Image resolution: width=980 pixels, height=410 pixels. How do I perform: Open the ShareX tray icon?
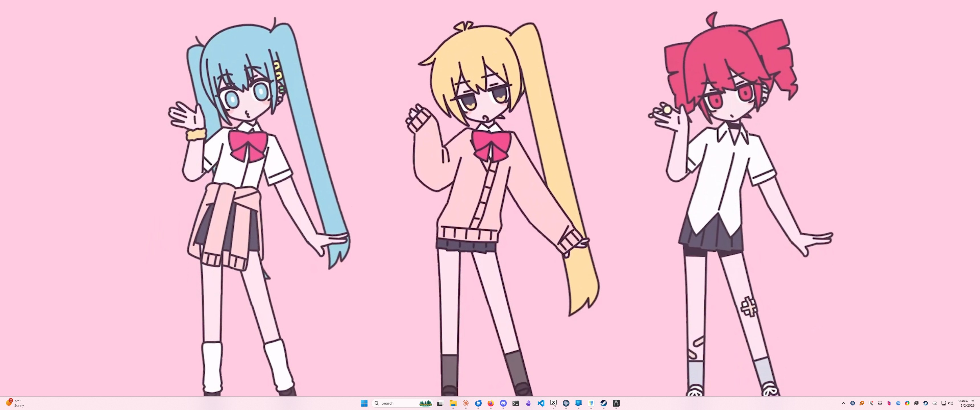(x=907, y=403)
